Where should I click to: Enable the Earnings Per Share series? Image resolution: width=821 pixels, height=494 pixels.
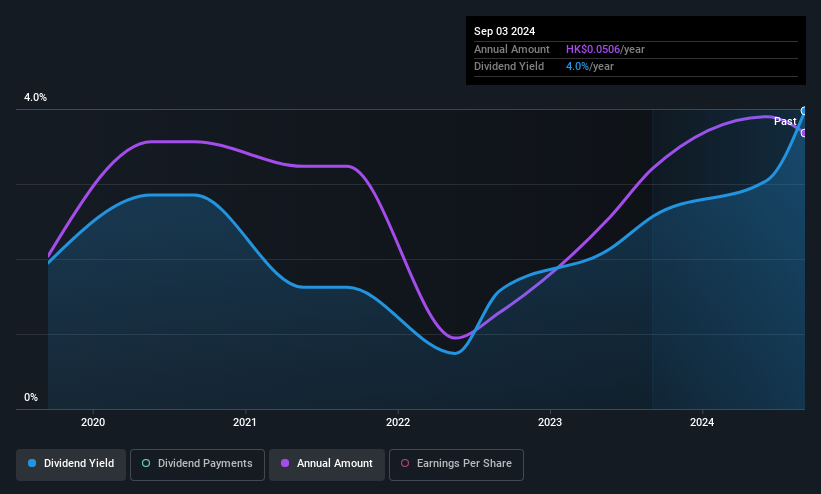pos(456,464)
